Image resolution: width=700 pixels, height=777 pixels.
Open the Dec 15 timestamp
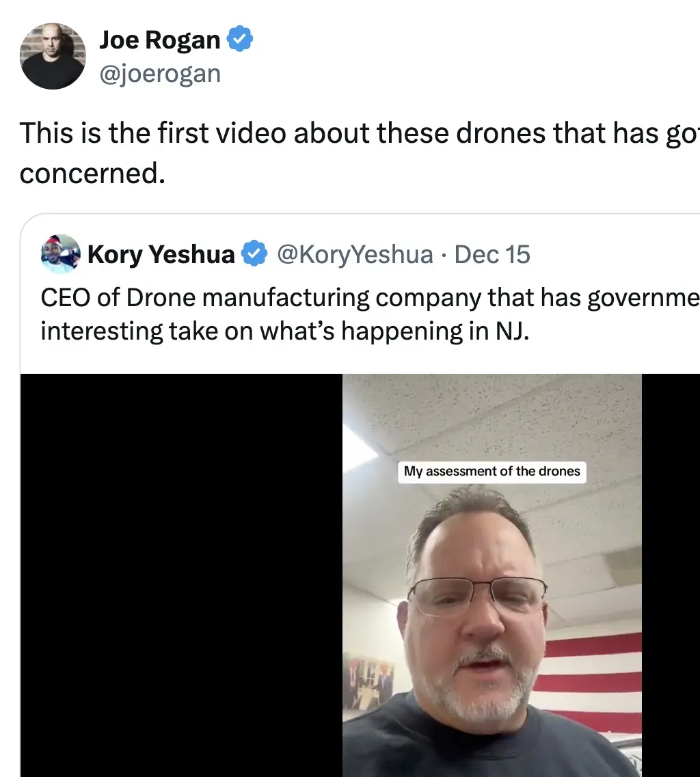tap(492, 255)
